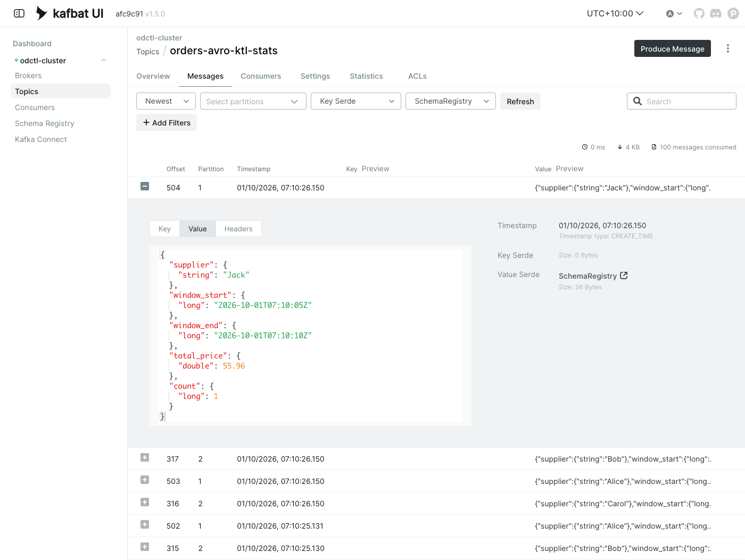
Task: Switch to the Statistics tab
Action: 366,76
